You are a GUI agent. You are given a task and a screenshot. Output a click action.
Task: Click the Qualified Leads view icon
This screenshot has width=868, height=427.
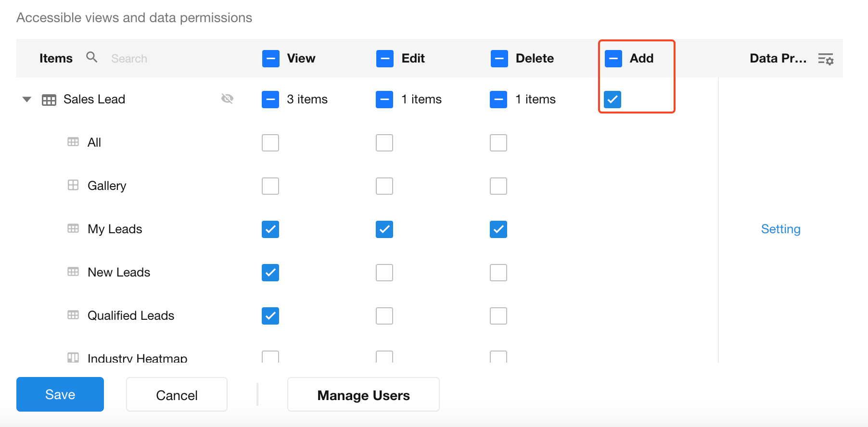click(x=73, y=315)
